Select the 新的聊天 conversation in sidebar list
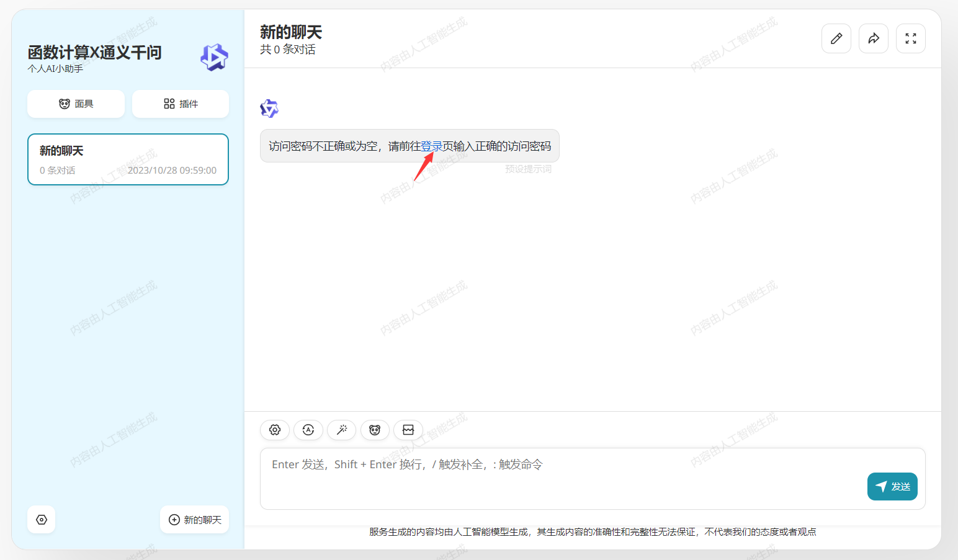Image resolution: width=958 pixels, height=560 pixels. pos(128,159)
